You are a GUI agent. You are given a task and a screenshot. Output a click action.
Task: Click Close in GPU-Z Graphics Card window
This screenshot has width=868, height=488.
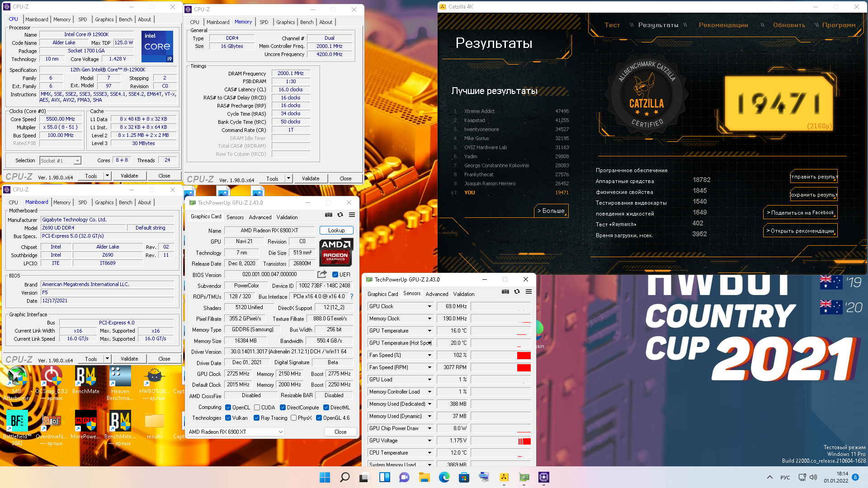click(340, 432)
